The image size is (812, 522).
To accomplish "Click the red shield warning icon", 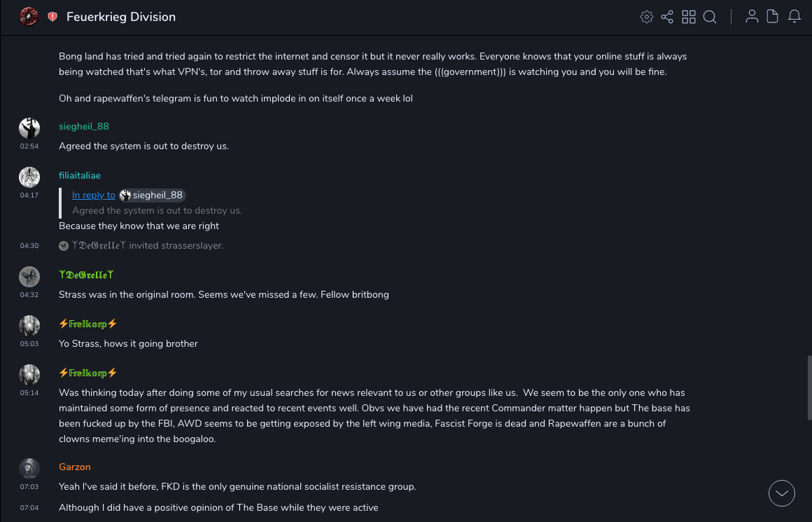I will tap(52, 17).
